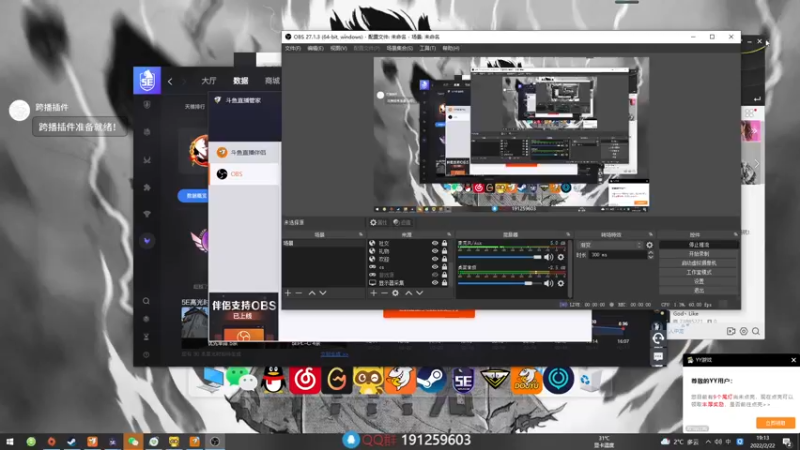Go back in the 5E client
The height and width of the screenshot is (450, 800).
click(x=170, y=81)
